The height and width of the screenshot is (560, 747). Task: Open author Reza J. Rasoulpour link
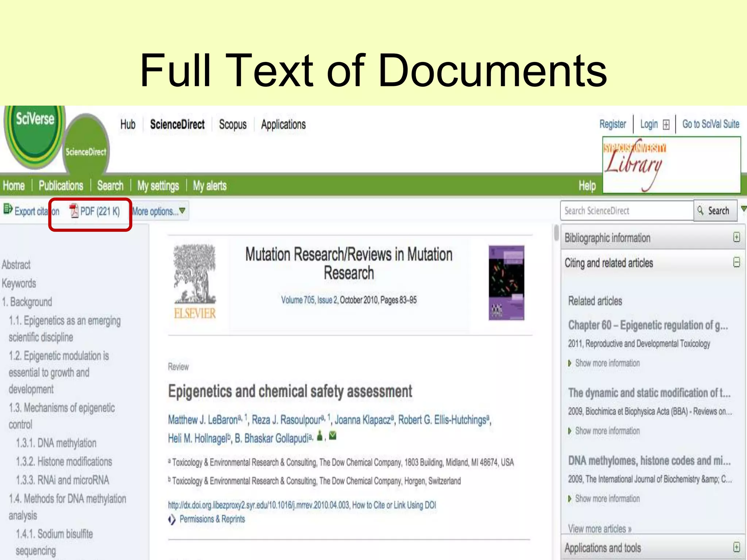click(286, 420)
